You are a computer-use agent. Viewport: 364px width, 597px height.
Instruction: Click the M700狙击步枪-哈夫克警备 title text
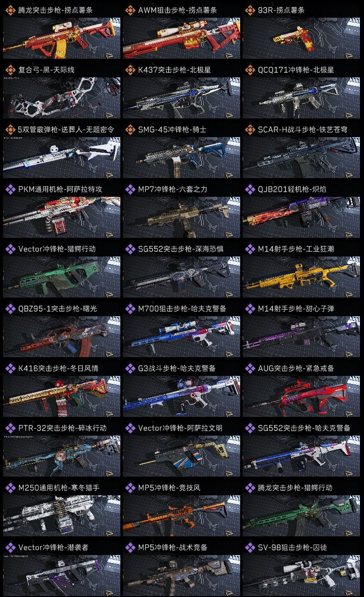tap(182, 309)
